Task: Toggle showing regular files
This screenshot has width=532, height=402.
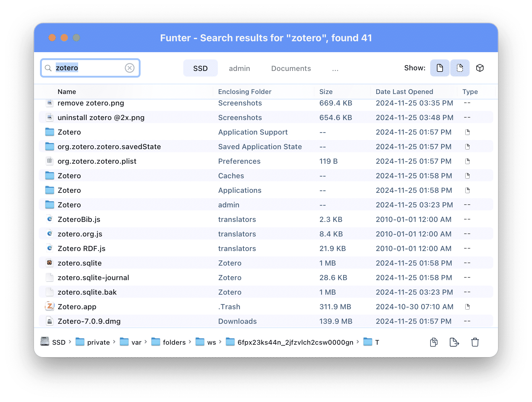Action: tap(440, 68)
